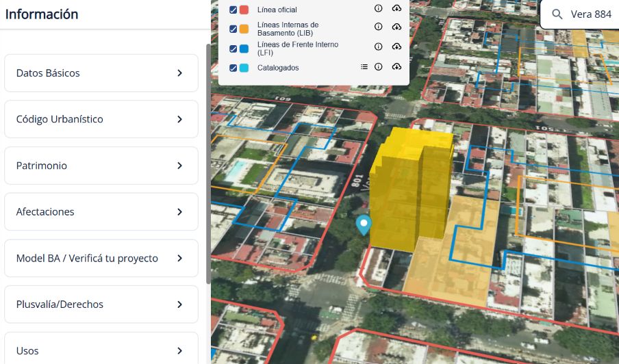The height and width of the screenshot is (364, 619).
Task: Click the Línea oficial layer label
Action: click(277, 10)
